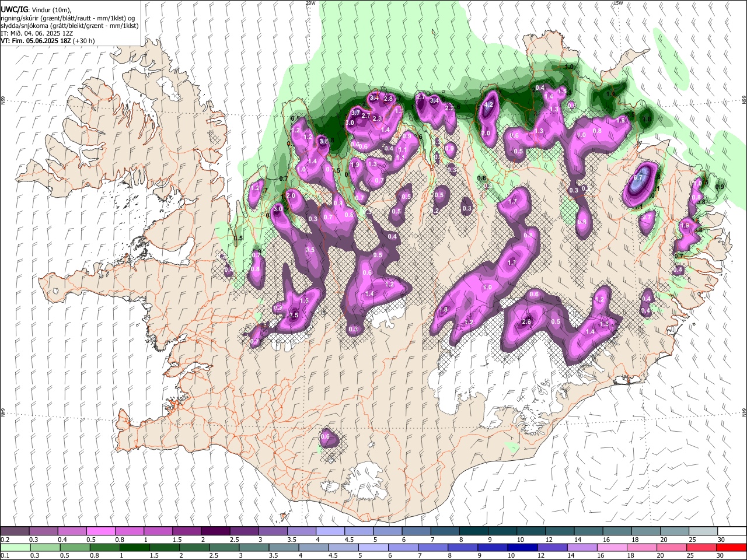Click the 'IT: Mið. 04. 06. 2025 12Z' line

(36, 33)
